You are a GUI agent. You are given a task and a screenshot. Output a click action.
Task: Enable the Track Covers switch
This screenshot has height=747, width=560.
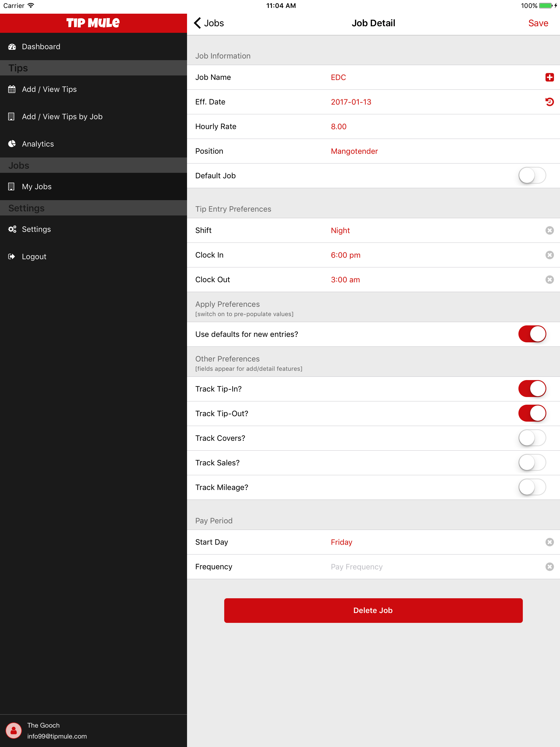click(x=532, y=438)
